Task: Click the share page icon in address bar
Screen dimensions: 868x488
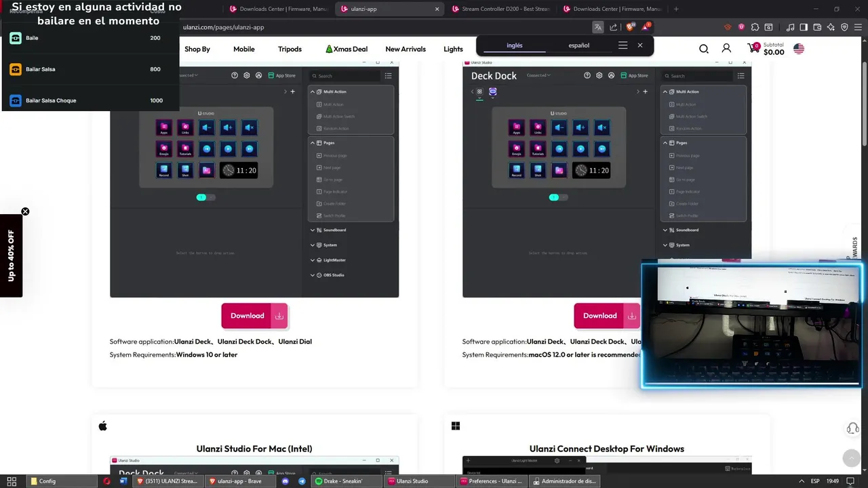Action: (614, 27)
